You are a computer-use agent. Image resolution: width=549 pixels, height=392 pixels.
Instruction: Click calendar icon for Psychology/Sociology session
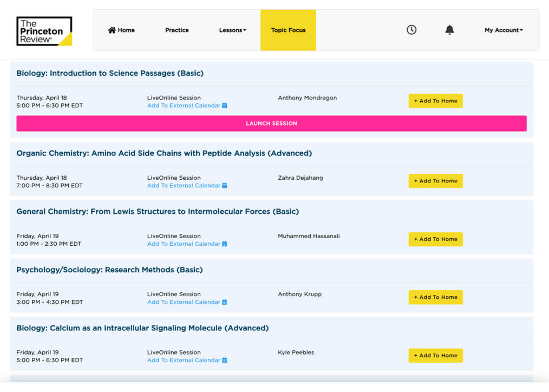click(225, 302)
